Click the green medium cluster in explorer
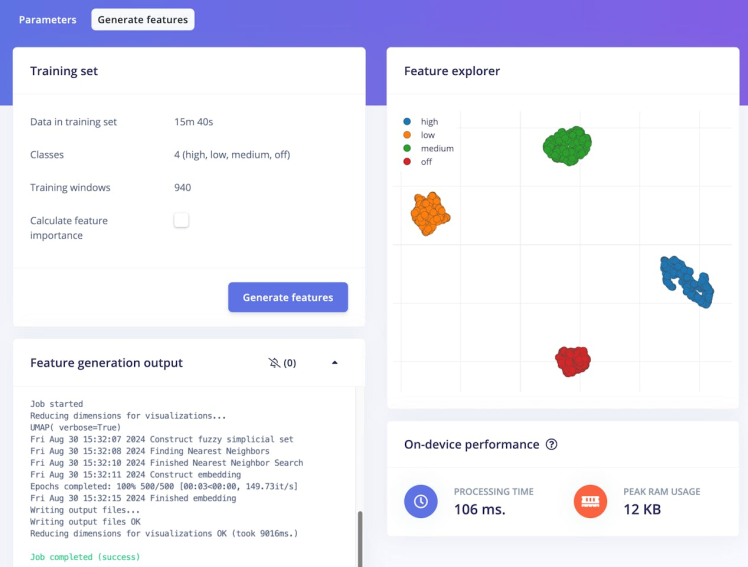 [x=567, y=146]
